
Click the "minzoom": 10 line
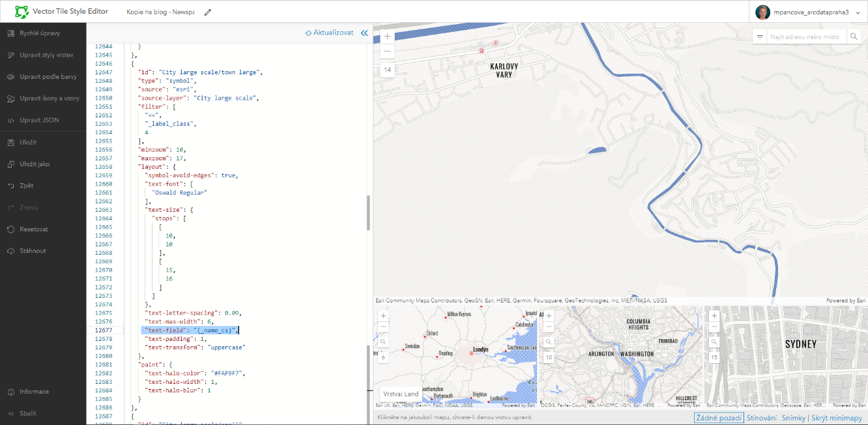(x=162, y=150)
